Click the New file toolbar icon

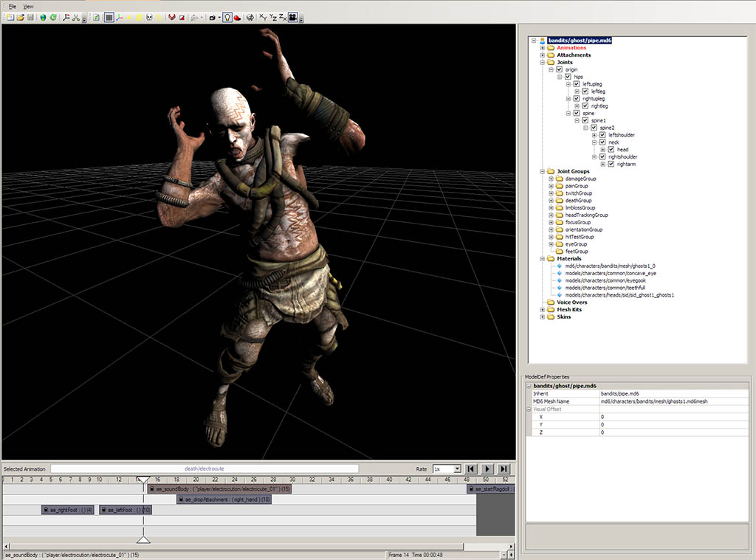tap(10, 18)
